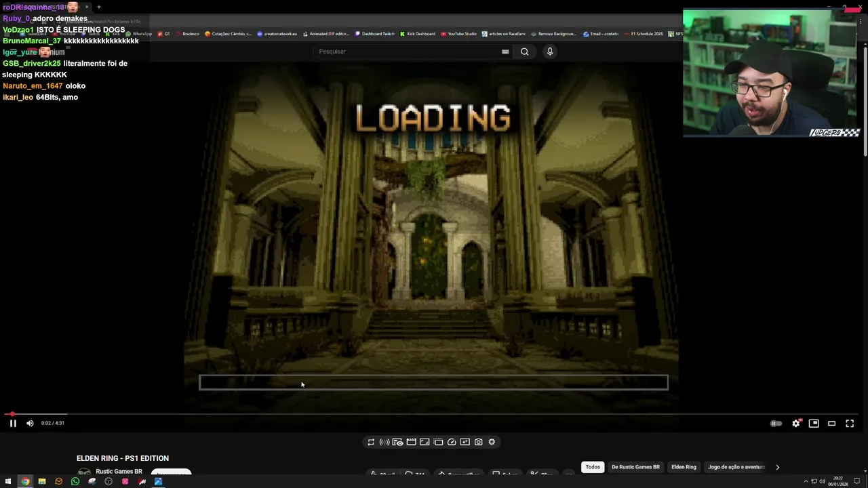Open the Kick Dashboard bookmark
The width and height of the screenshot is (868, 488).
click(418, 34)
